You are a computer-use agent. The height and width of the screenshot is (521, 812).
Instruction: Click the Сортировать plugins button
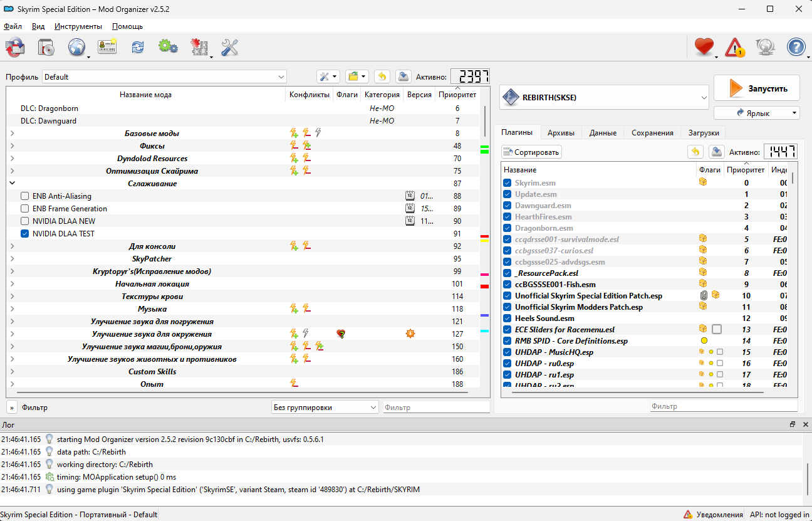pos(531,152)
